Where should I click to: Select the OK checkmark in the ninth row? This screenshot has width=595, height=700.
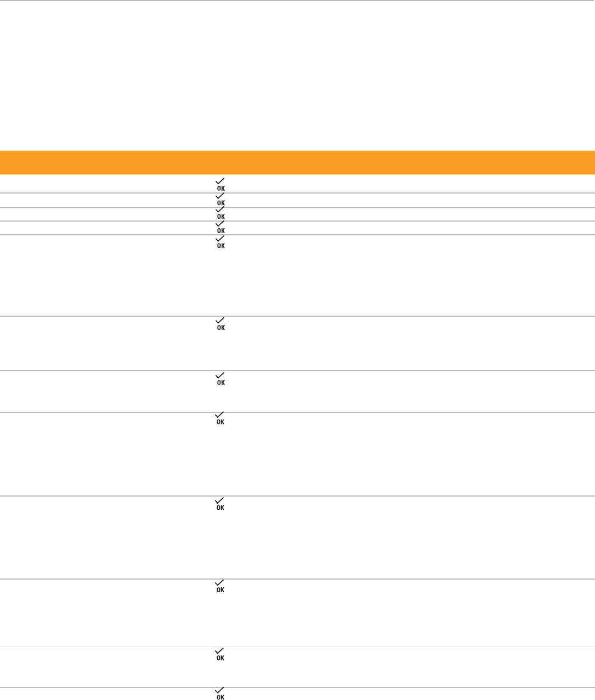coord(221,504)
